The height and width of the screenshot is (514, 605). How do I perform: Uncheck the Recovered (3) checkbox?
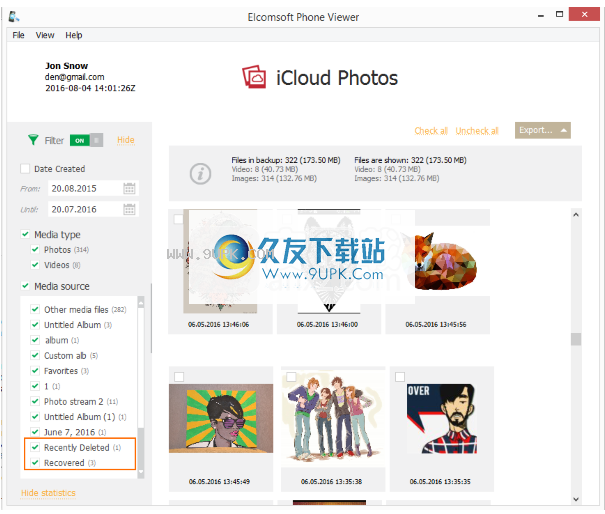click(35, 463)
